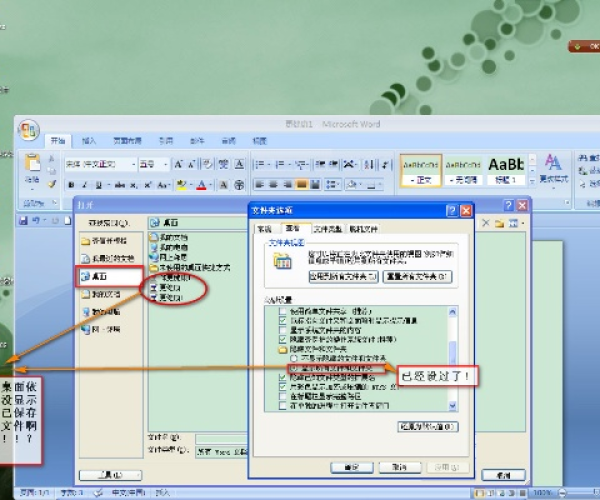Click the zoom out (minus) button in the status bar
This screenshot has height=500, width=600.
(562, 493)
